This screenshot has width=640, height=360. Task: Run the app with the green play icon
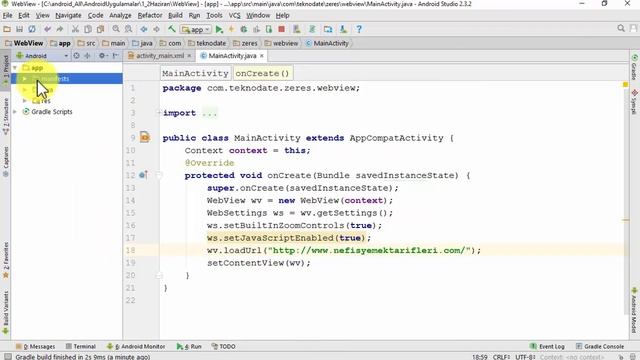[219, 29]
